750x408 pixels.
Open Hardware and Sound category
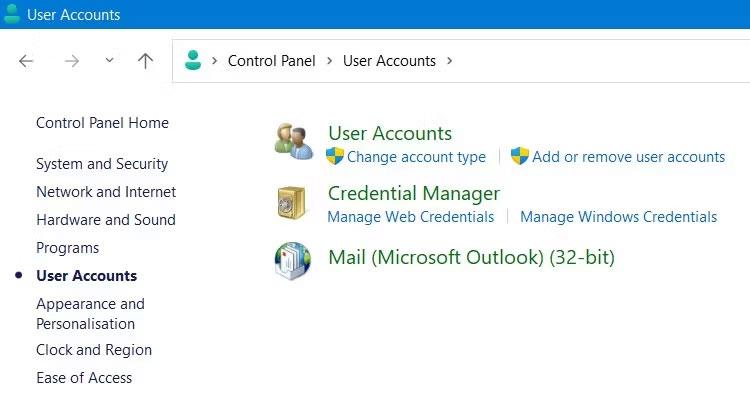pos(106,220)
